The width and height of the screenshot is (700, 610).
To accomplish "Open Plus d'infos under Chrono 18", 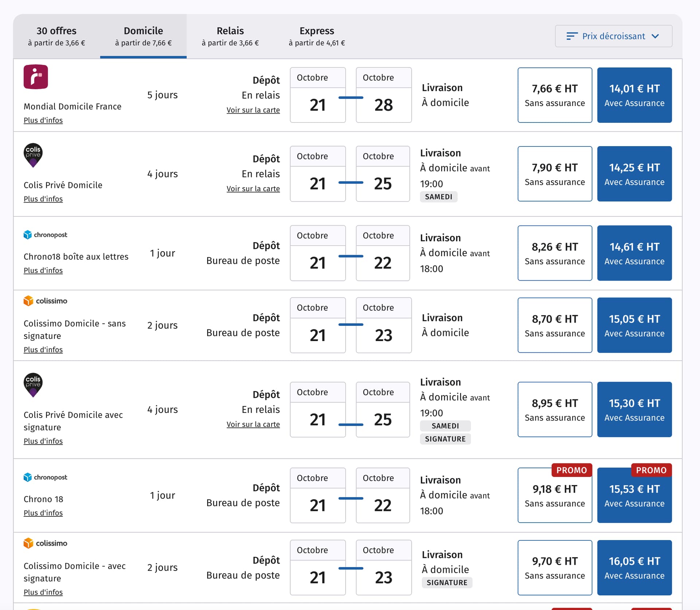I will click(x=43, y=513).
